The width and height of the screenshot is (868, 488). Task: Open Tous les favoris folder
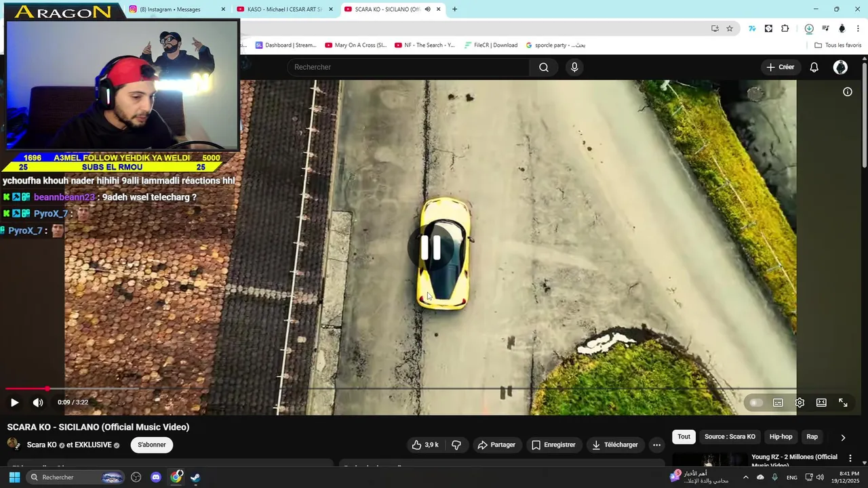(x=838, y=45)
